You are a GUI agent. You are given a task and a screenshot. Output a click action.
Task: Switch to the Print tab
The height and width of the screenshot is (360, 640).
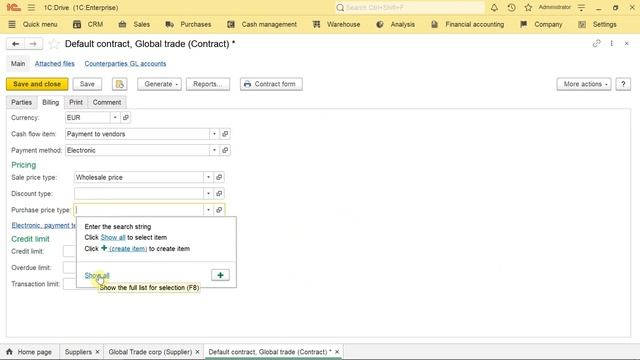[76, 102]
